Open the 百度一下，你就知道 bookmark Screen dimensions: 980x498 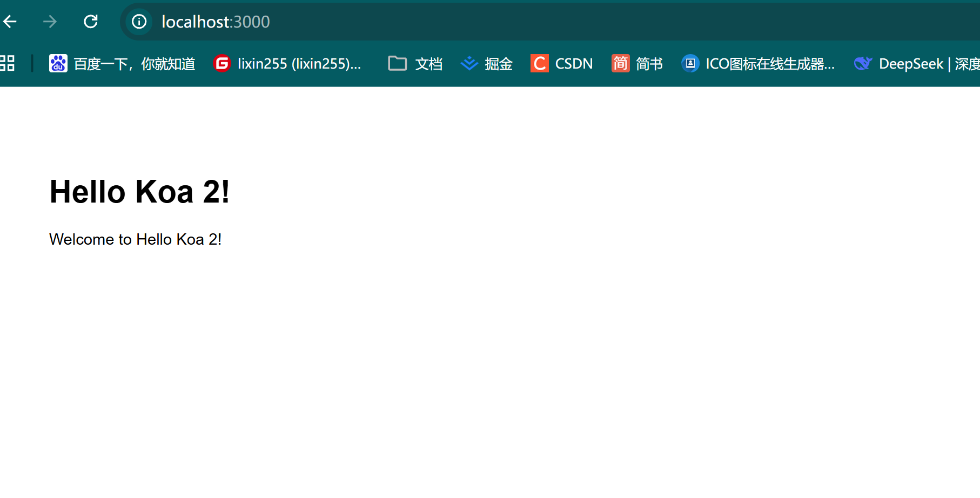tap(122, 64)
